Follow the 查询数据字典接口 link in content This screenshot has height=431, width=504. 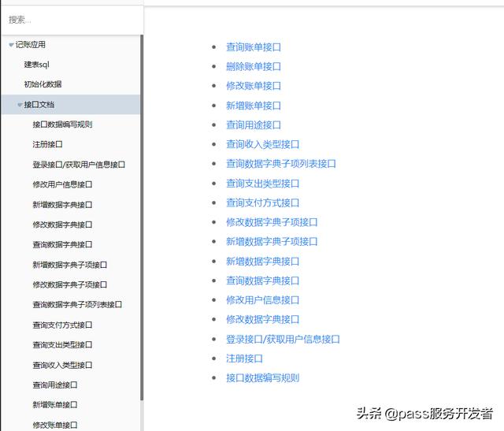[262, 281]
